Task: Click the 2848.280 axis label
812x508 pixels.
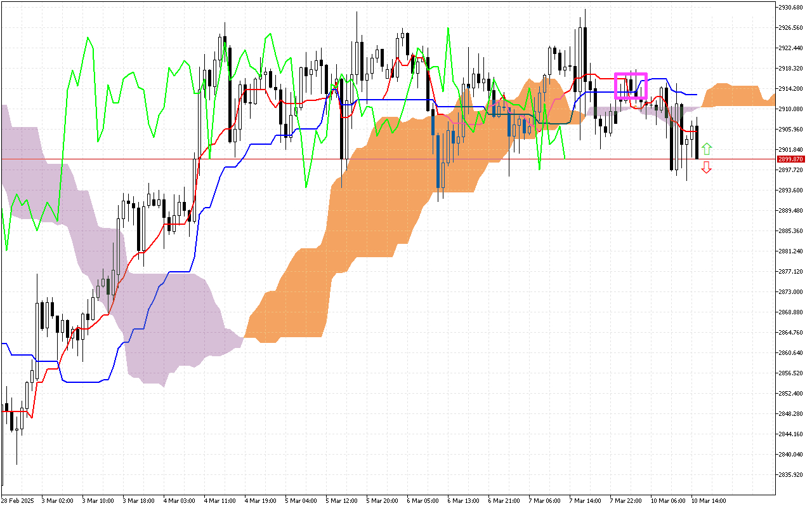Action: coord(791,413)
